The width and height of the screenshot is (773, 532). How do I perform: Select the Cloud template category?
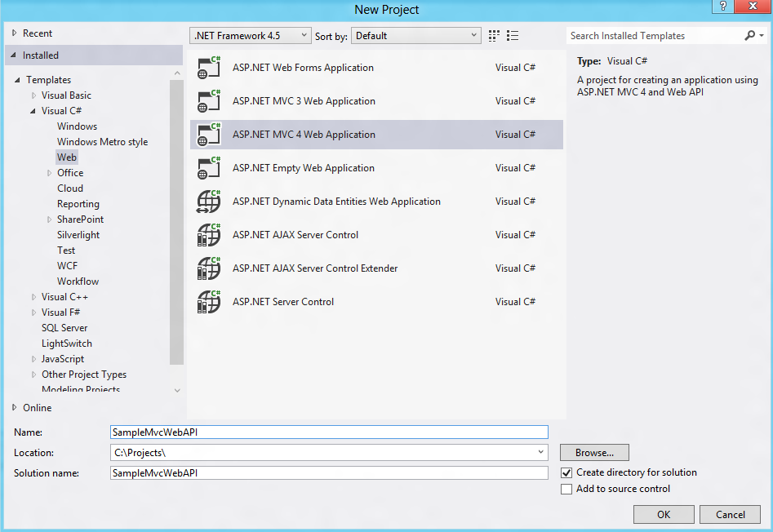(x=70, y=188)
